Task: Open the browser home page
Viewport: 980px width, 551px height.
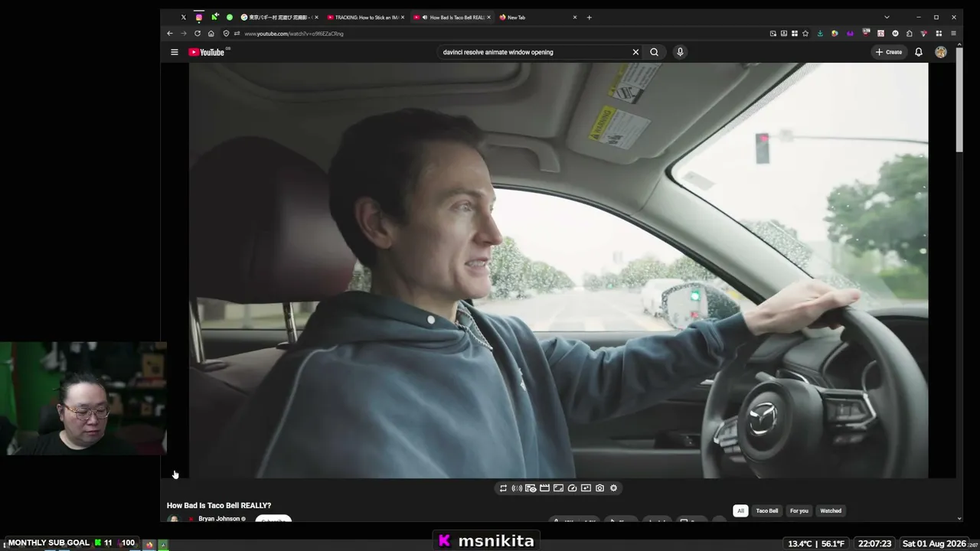Action: [211, 34]
